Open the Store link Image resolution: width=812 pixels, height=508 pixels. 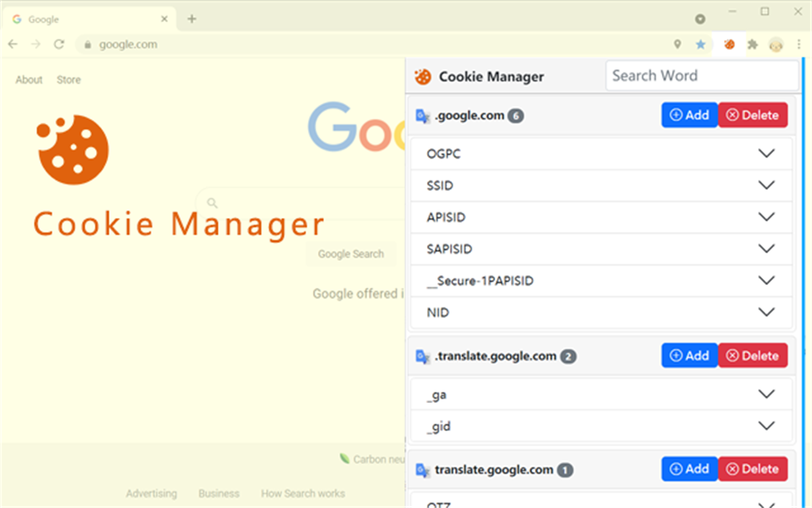(x=68, y=80)
